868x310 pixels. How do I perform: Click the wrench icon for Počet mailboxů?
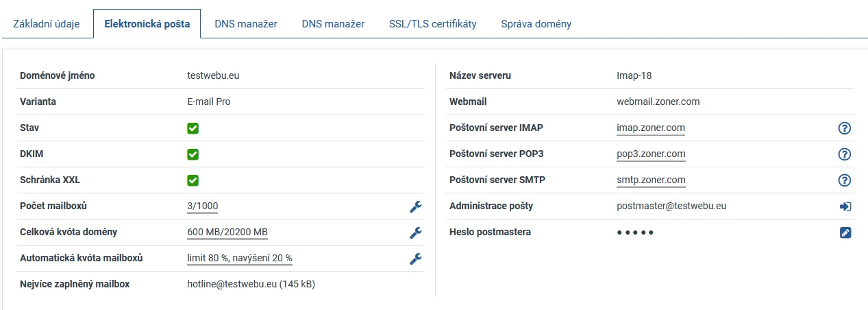click(415, 206)
